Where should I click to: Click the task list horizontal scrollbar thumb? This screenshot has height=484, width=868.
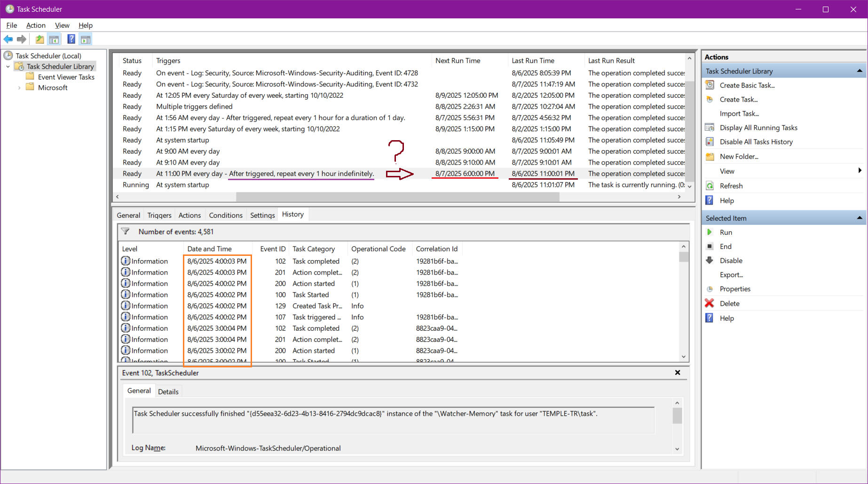(397, 197)
